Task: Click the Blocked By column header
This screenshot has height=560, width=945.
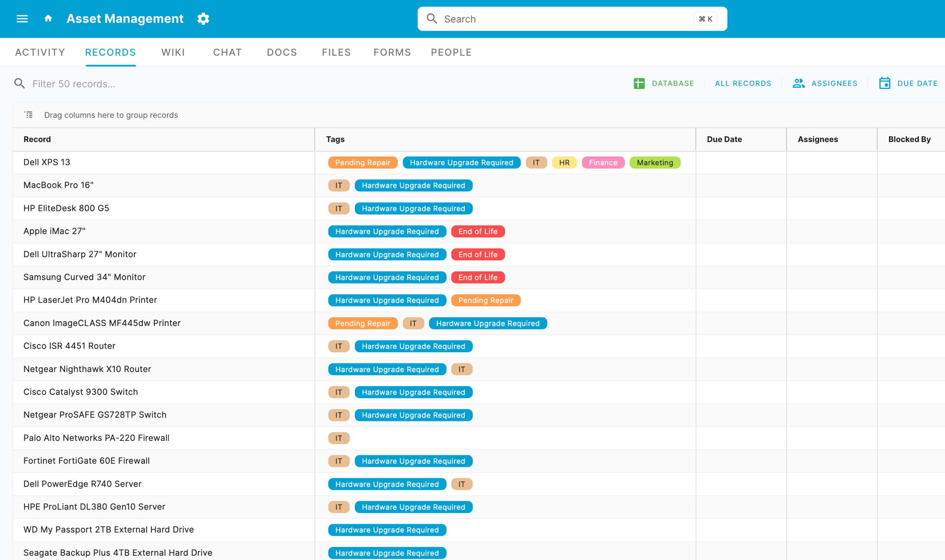Action: point(911,139)
